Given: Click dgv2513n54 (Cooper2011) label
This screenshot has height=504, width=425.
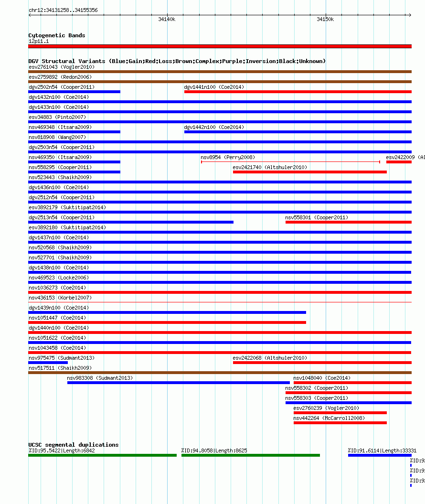Looking at the screenshot, I should 61,217.
